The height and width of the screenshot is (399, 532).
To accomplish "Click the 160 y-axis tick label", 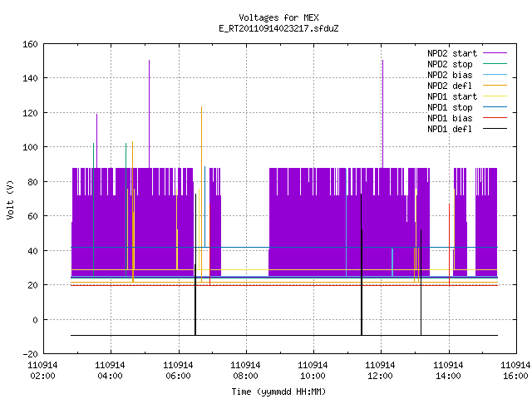I will pyautogui.click(x=30, y=44).
